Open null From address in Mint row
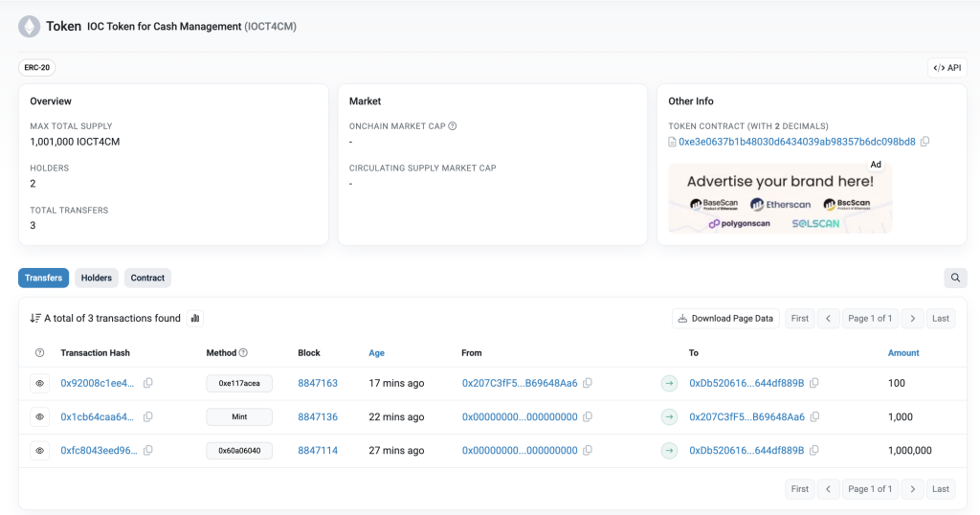Image resolution: width=980 pixels, height=515 pixels. [x=520, y=416]
